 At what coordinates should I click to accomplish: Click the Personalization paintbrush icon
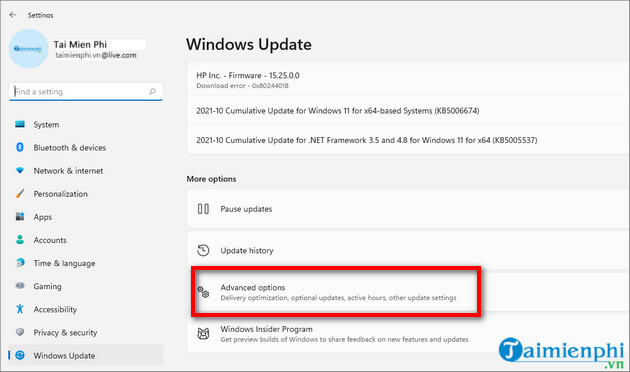tap(20, 194)
